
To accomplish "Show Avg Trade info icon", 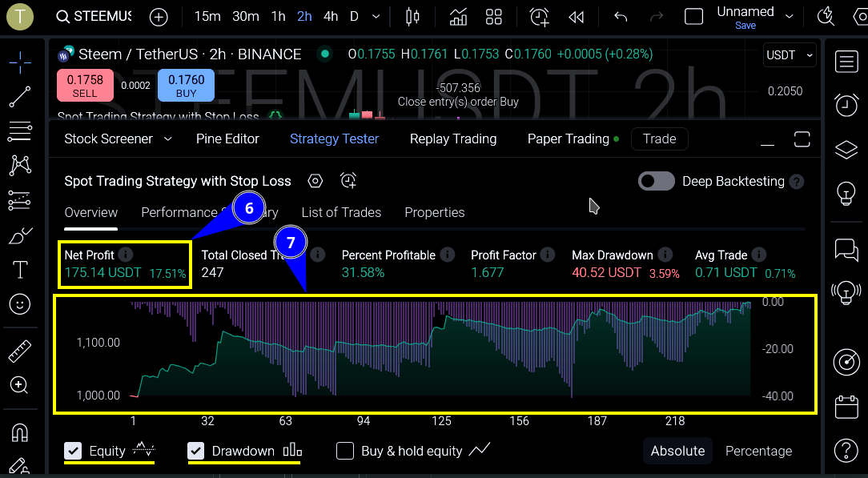I will pos(759,255).
